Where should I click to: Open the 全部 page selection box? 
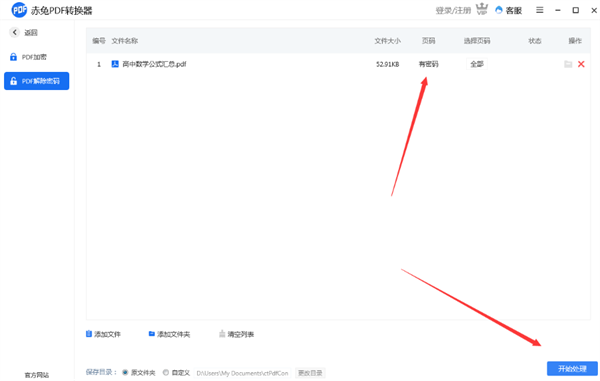(x=476, y=64)
